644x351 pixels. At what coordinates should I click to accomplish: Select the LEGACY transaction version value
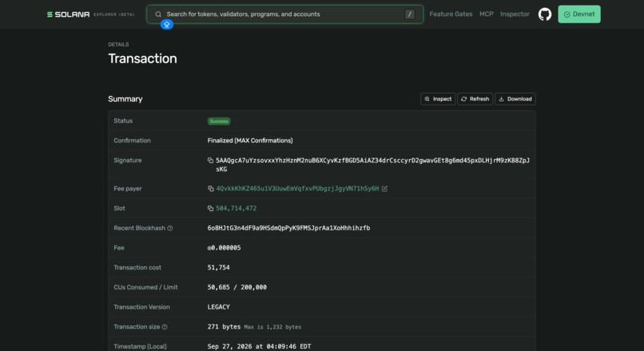pyautogui.click(x=218, y=307)
